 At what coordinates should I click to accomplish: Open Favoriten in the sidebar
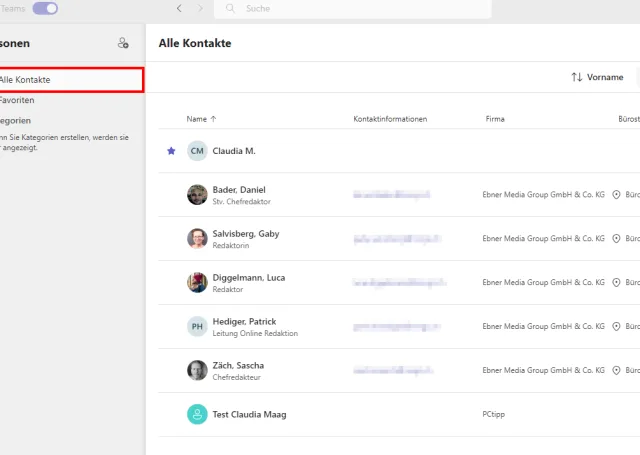pyautogui.click(x=18, y=100)
